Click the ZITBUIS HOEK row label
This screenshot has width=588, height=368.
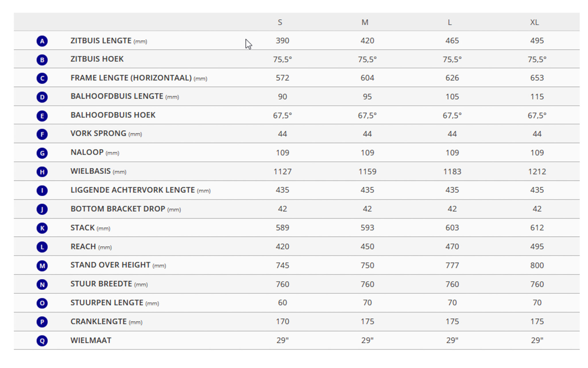coord(97,59)
